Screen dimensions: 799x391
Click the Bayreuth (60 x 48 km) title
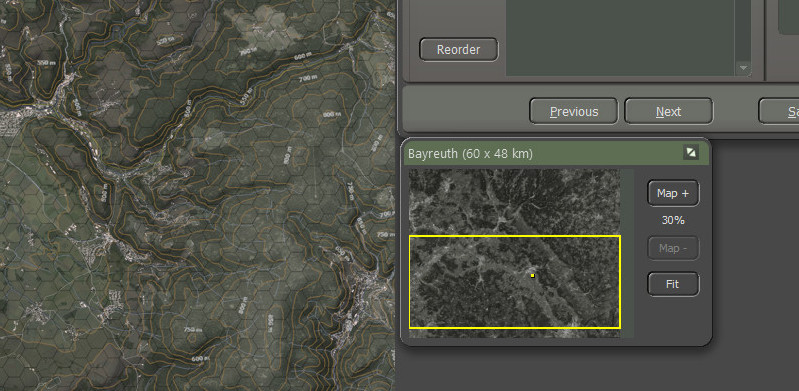[470, 153]
